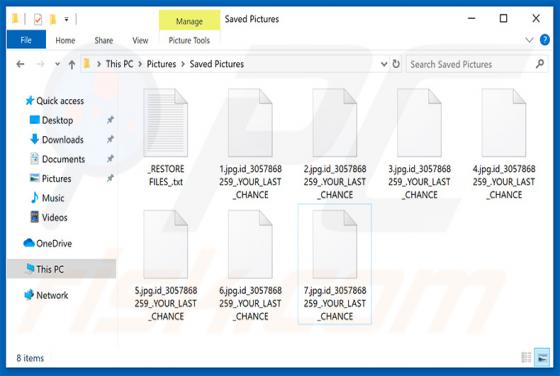Open address bar history dropdown
The image size is (560, 376).
[x=384, y=64]
